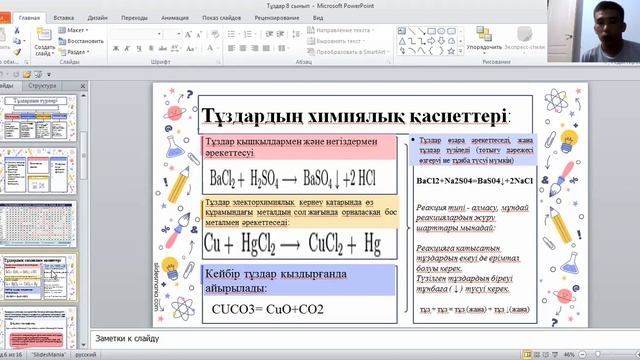The height and width of the screenshot is (360, 640).
Task: Select the increase list indent icon
Action: (280, 34)
